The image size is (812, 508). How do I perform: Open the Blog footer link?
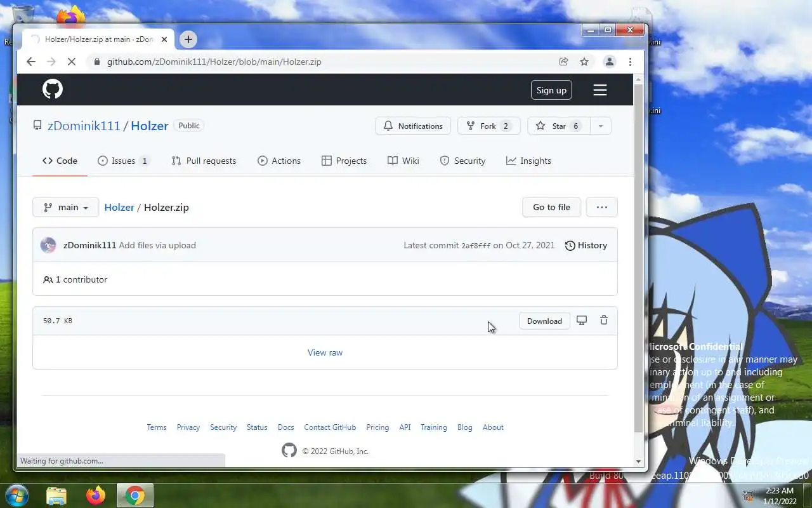[x=465, y=427]
